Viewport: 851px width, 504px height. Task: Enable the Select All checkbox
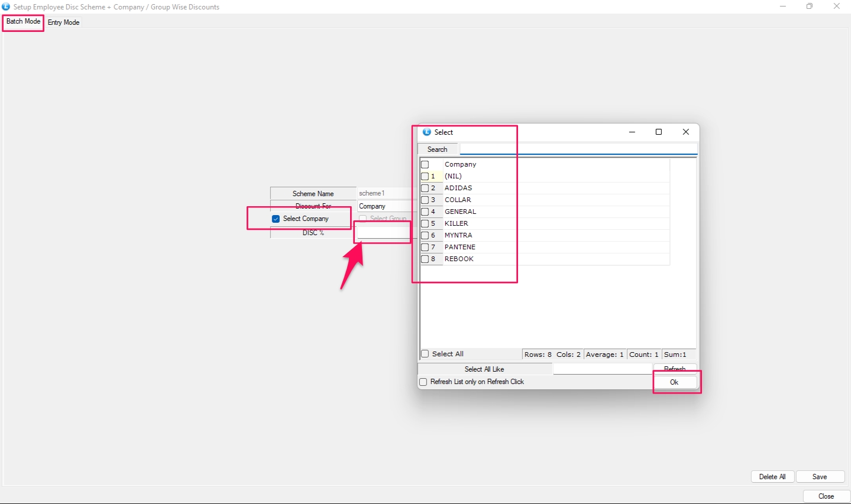click(x=425, y=354)
